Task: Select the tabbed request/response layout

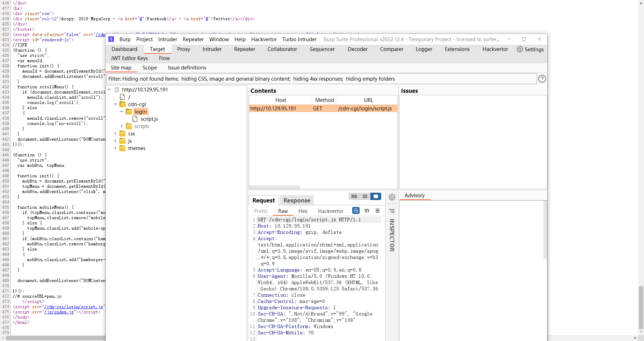Action: (x=376, y=197)
